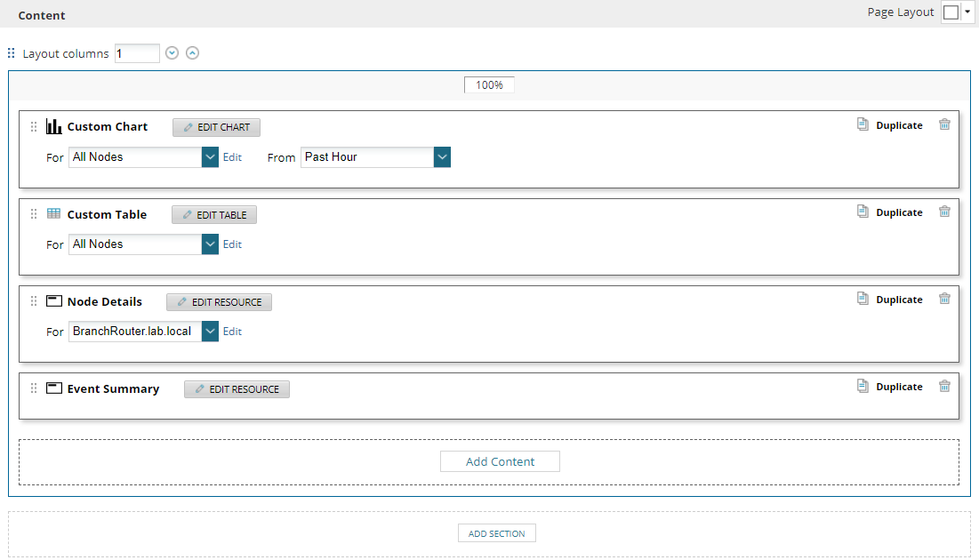Screen dimensions: 979x560
Task: Grab the Custom Chart drag handle
Action: [34, 127]
